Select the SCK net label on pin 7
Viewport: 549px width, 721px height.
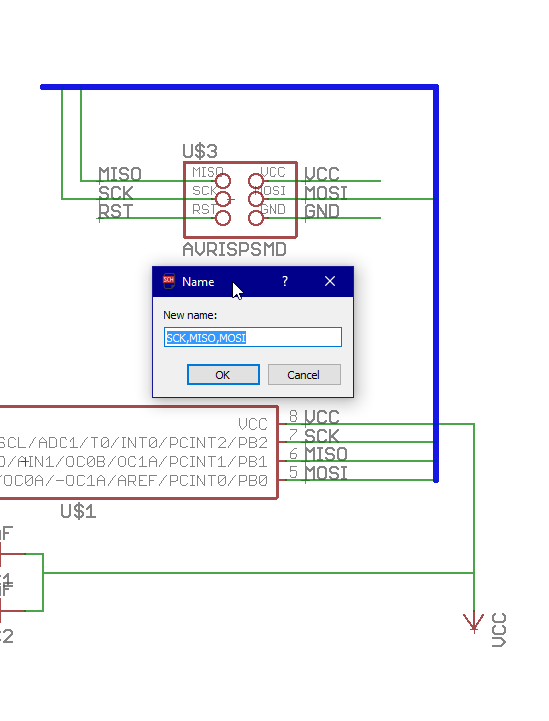(321, 435)
